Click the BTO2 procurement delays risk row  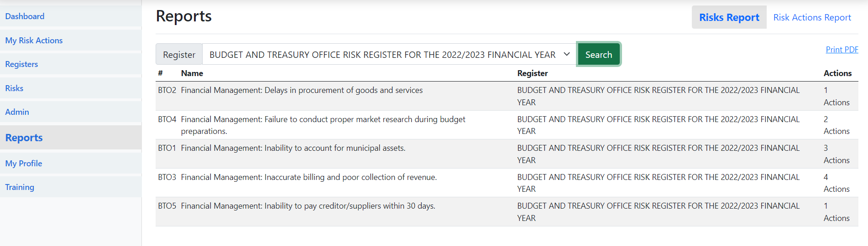click(302, 90)
